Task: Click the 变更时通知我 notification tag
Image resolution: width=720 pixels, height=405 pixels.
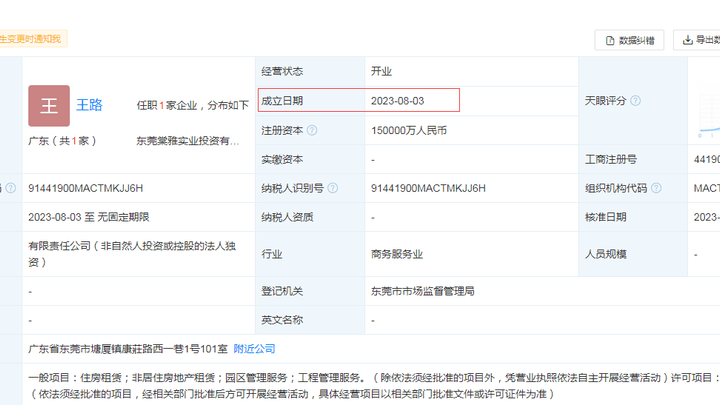Action: [x=32, y=39]
